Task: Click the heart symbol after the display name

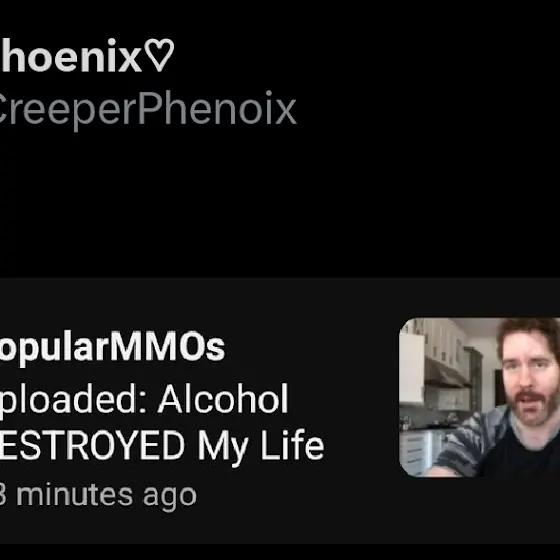Action: 159,55
